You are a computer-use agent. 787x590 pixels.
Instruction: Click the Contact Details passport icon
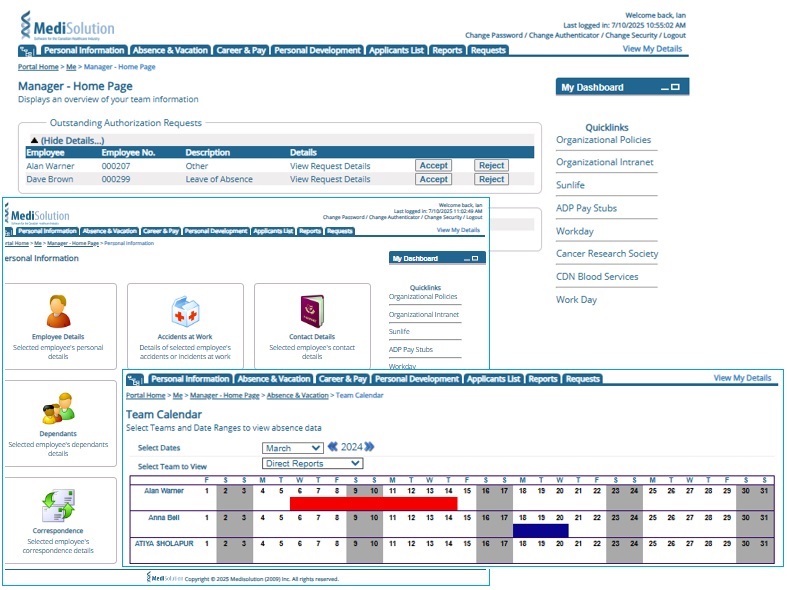click(x=312, y=312)
